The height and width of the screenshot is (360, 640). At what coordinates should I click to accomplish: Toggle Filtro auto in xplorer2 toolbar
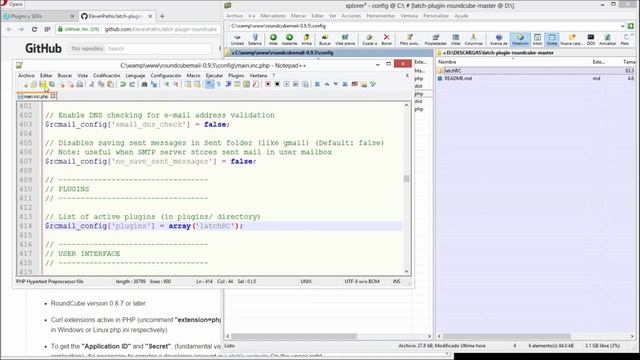click(x=409, y=40)
